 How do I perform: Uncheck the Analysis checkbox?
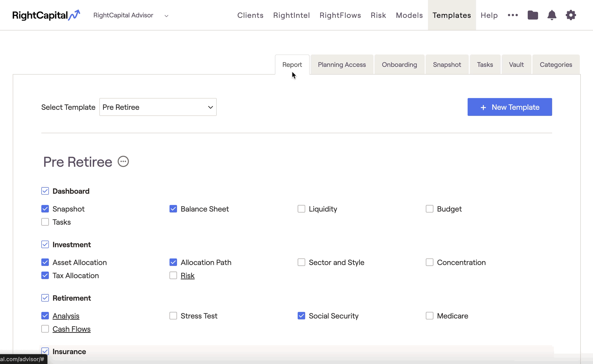(45, 316)
